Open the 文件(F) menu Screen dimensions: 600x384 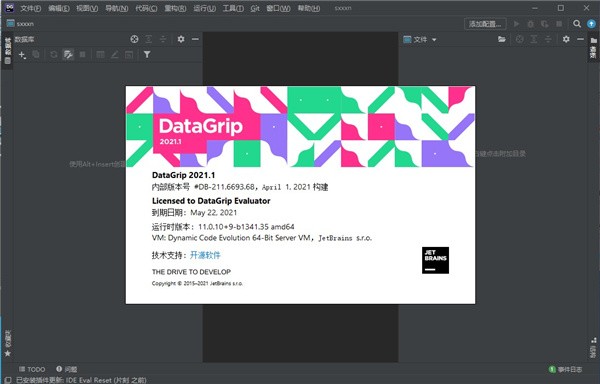(x=31, y=8)
